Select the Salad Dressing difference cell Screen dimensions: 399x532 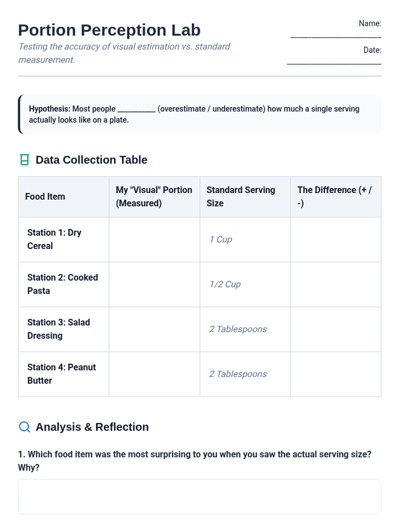pyautogui.click(x=335, y=329)
